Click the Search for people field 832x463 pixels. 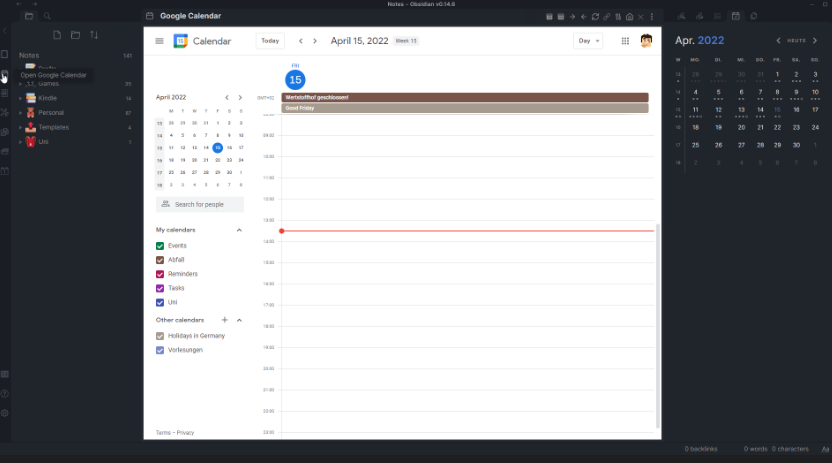click(x=200, y=204)
